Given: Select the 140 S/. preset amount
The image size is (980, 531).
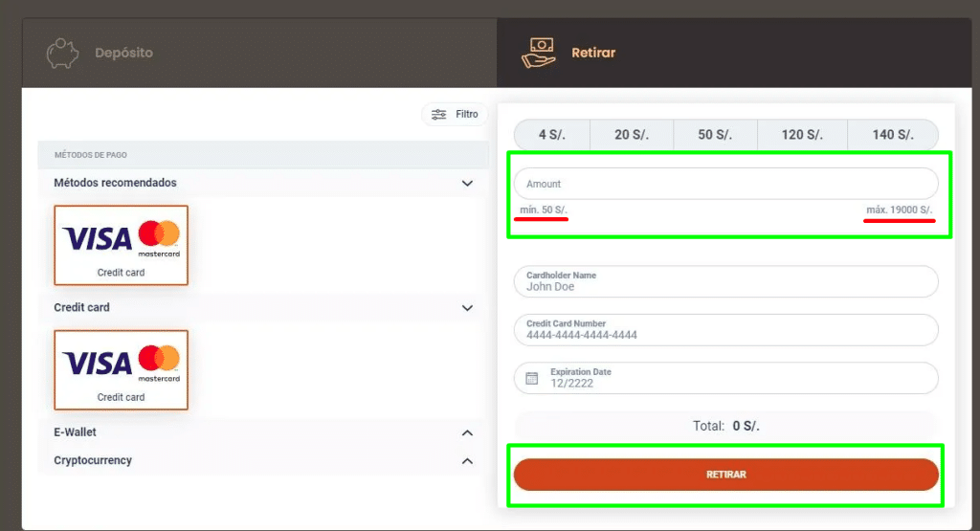Looking at the screenshot, I should tap(892, 135).
